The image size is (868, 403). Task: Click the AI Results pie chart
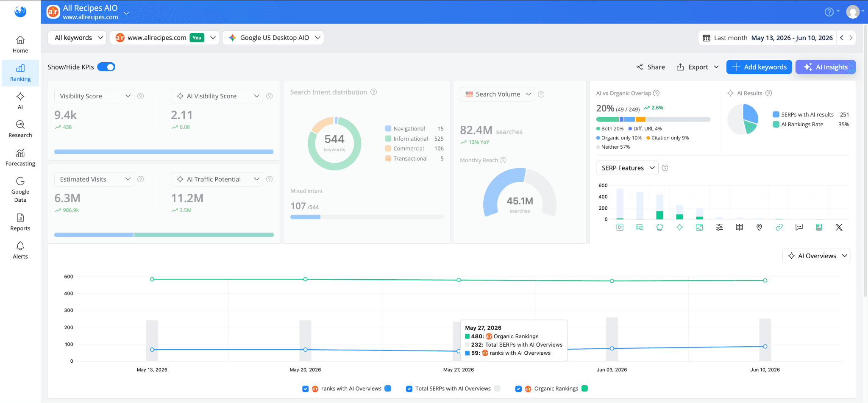pos(743,119)
